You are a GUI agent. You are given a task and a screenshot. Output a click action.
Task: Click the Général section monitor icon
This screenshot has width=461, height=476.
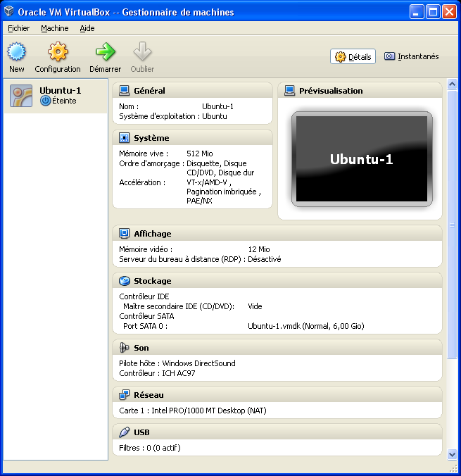[x=124, y=90]
